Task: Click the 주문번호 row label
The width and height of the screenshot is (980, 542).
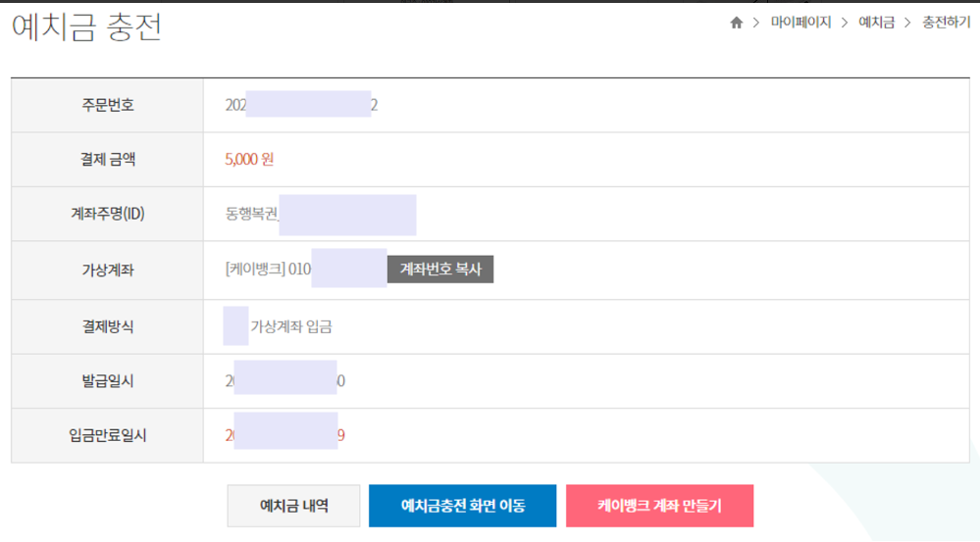Action: [108, 105]
